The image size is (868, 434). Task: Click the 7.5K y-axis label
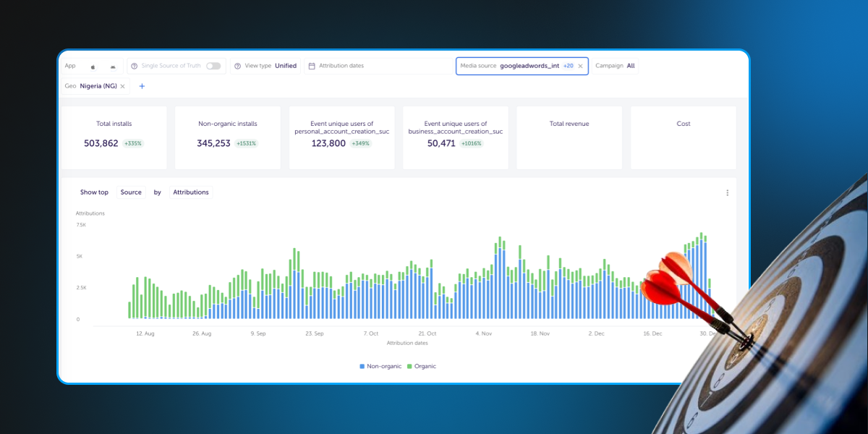(81, 225)
